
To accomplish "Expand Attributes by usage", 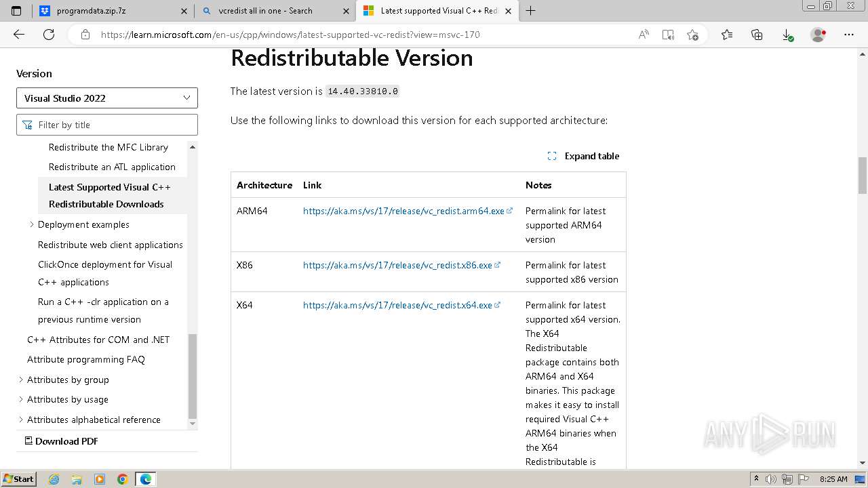I will click(20, 399).
